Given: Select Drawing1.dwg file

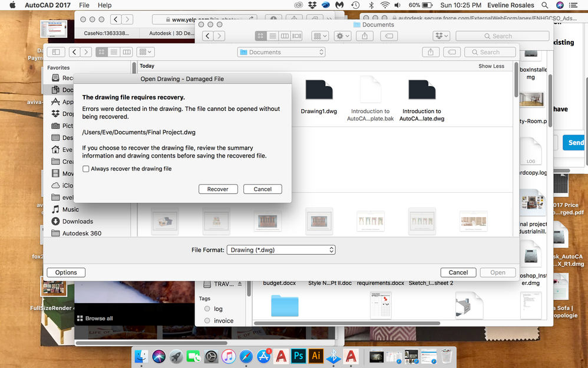Looking at the screenshot, I should 319,97.
